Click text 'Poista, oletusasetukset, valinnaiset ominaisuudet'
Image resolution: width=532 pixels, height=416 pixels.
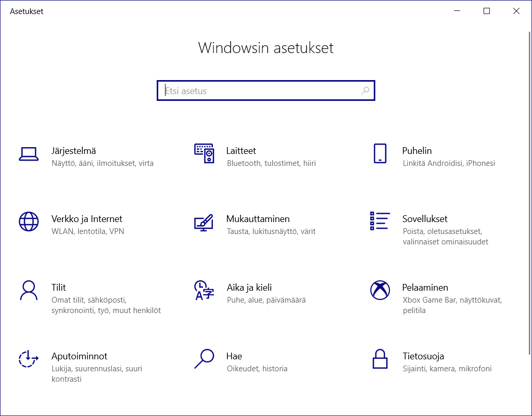(446, 237)
